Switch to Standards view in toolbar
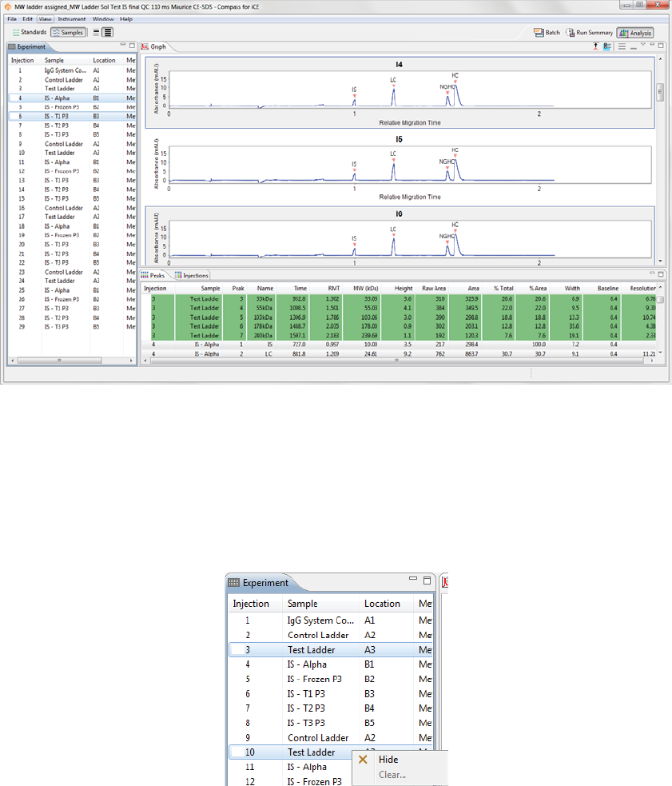The height and width of the screenshot is (786, 672). point(30,32)
